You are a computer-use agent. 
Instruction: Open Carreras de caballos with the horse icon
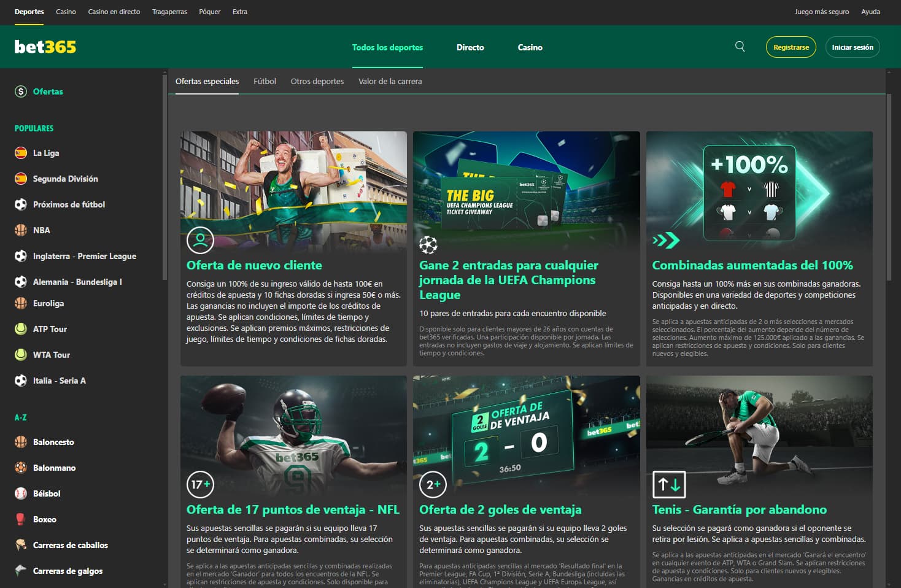[x=20, y=545]
